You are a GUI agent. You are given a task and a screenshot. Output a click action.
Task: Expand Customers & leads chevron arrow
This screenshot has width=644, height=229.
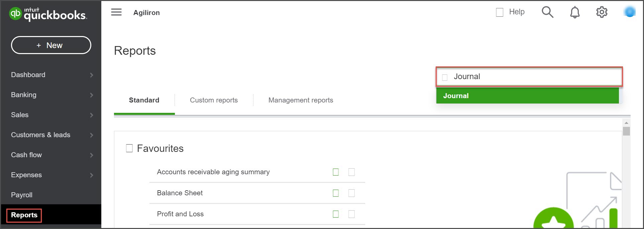click(92, 135)
